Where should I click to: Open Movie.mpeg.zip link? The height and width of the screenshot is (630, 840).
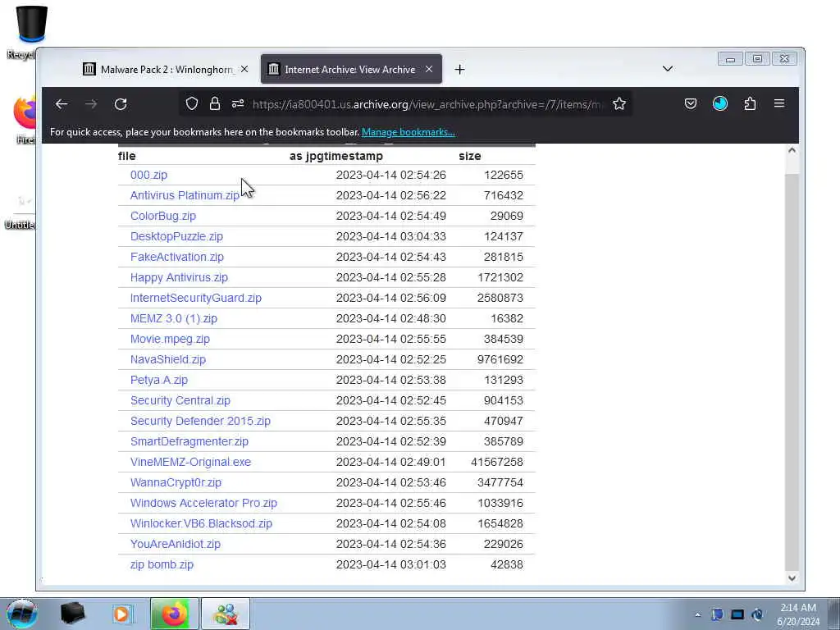pyautogui.click(x=170, y=339)
